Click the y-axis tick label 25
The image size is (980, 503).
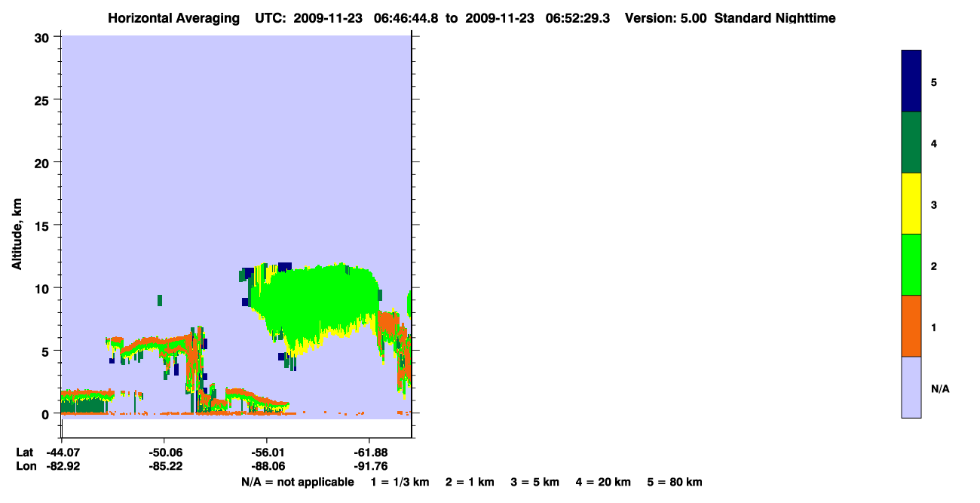[x=44, y=100]
